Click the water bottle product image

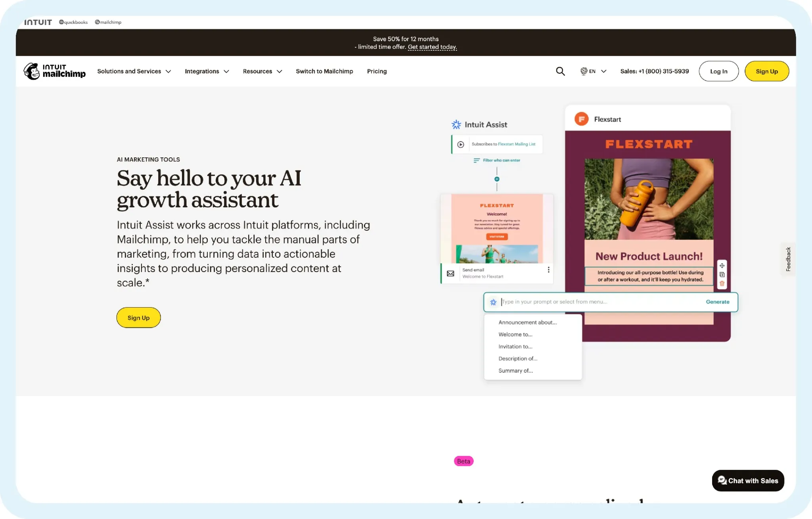[649, 199]
